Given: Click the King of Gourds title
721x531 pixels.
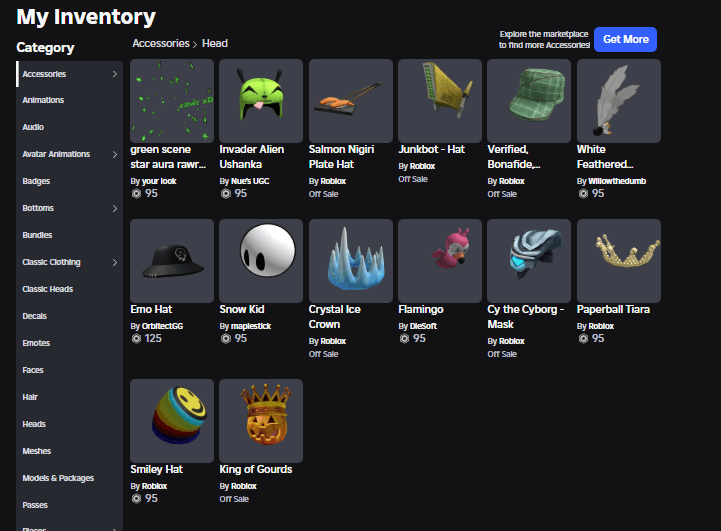Looking at the screenshot, I should (256, 469).
